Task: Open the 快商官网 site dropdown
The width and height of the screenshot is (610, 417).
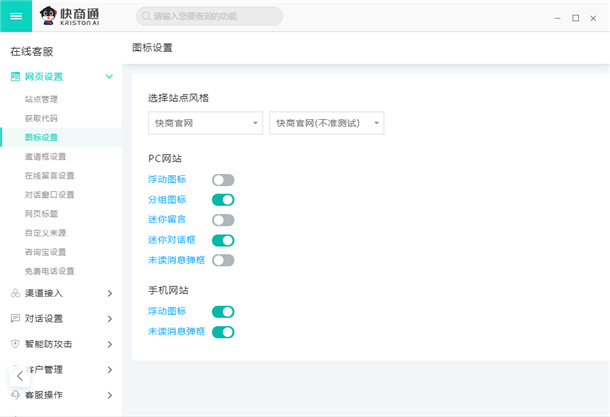Action: [204, 122]
